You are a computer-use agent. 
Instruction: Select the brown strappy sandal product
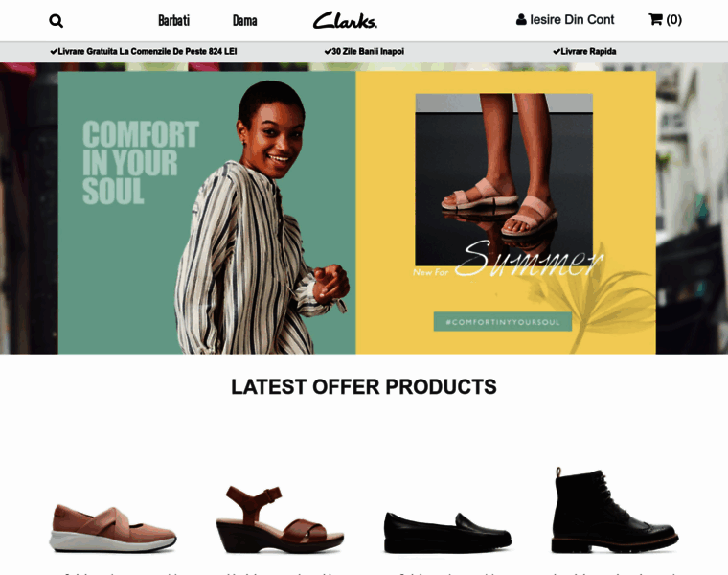pyautogui.click(x=280, y=519)
